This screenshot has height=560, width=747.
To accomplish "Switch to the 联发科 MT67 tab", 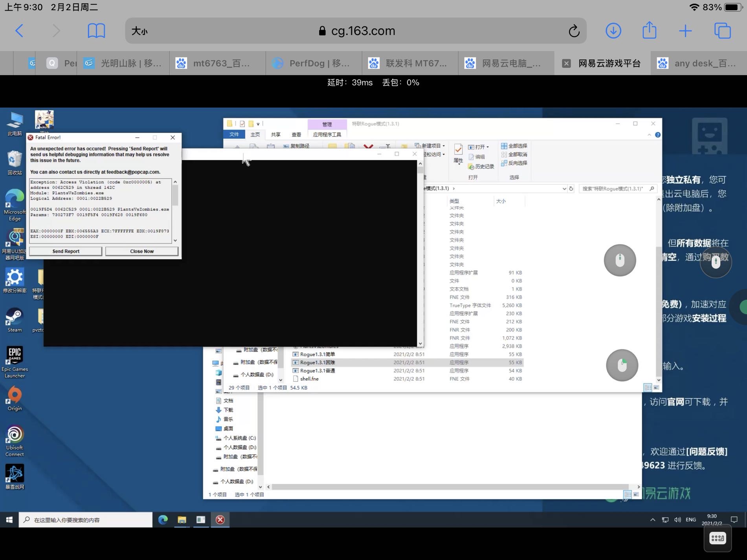I will (x=410, y=63).
